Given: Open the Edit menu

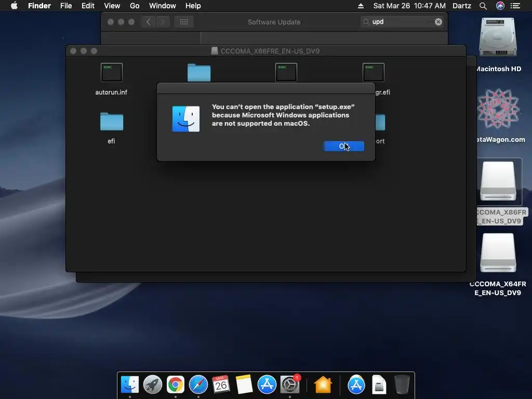Looking at the screenshot, I should 88,6.
